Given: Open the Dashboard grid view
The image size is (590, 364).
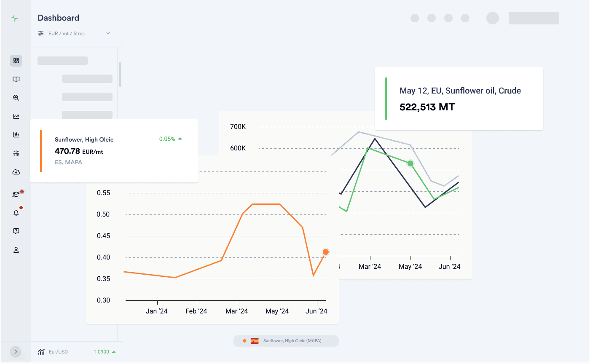Looking at the screenshot, I should tap(16, 60).
